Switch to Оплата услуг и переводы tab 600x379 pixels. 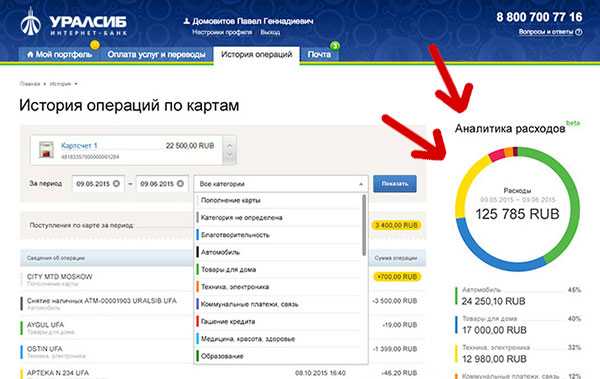(x=156, y=54)
